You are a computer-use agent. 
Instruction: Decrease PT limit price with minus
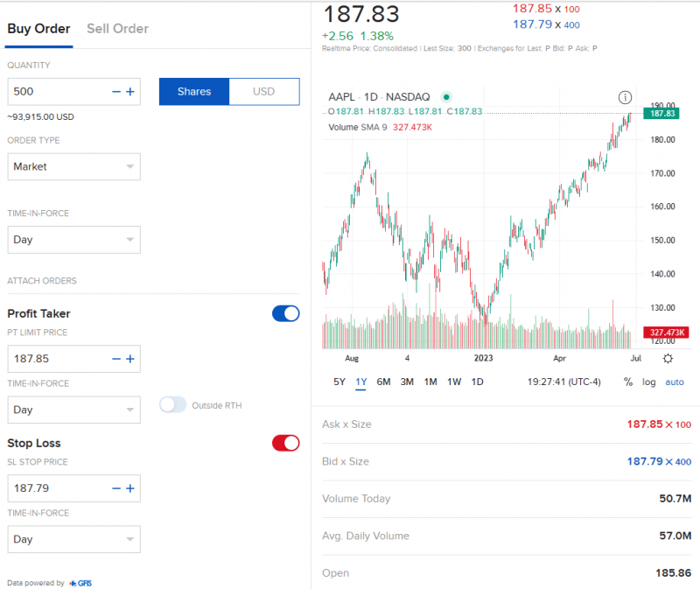tap(116, 359)
